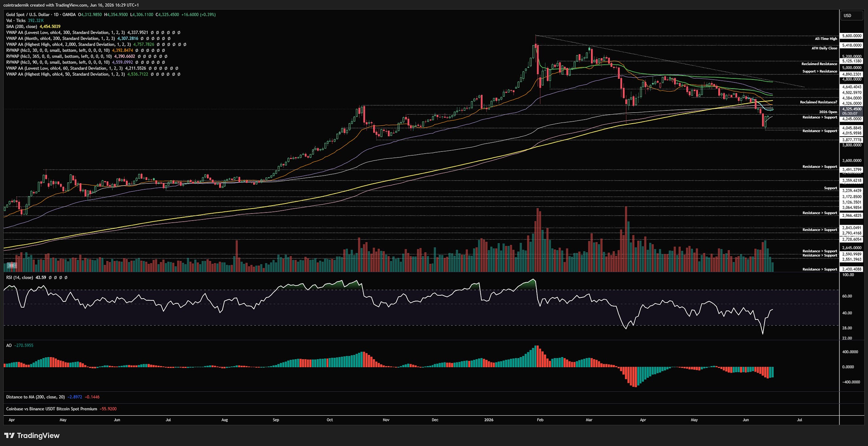Click the RSI value 43.59
The width and height of the screenshot is (868, 446).
[41, 278]
